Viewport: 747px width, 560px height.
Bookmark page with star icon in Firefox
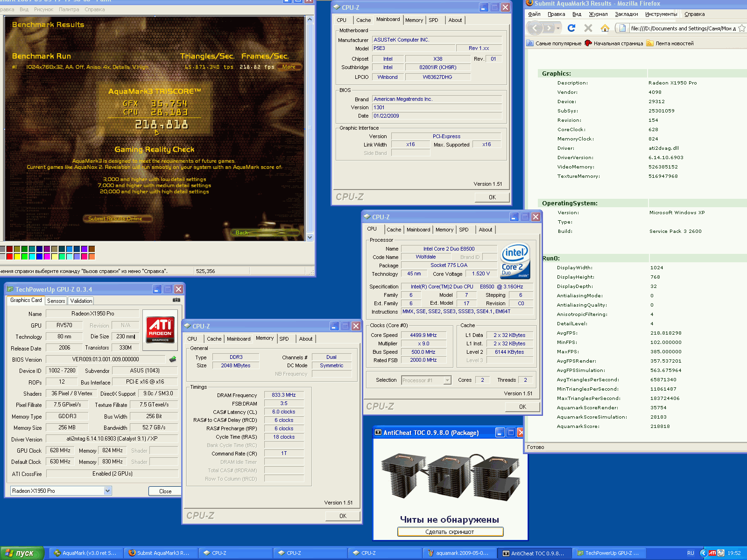click(742, 28)
